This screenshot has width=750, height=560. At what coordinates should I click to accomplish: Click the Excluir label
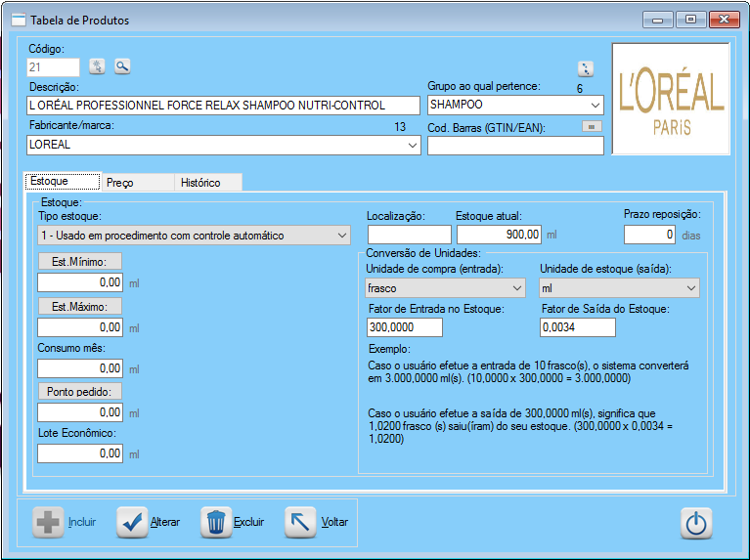tap(248, 522)
